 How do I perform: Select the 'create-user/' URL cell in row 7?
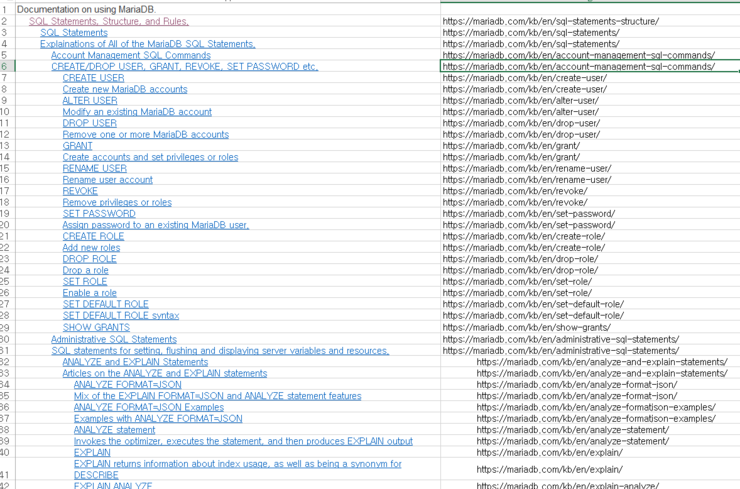point(590,78)
